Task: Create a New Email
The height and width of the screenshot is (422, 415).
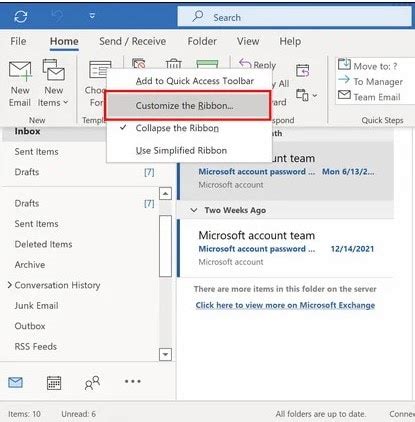Action: point(20,84)
